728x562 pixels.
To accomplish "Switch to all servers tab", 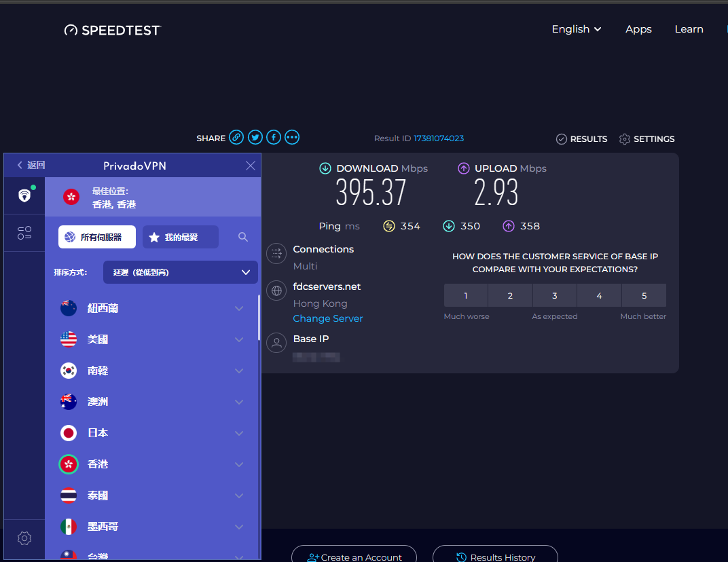I will pyautogui.click(x=97, y=237).
